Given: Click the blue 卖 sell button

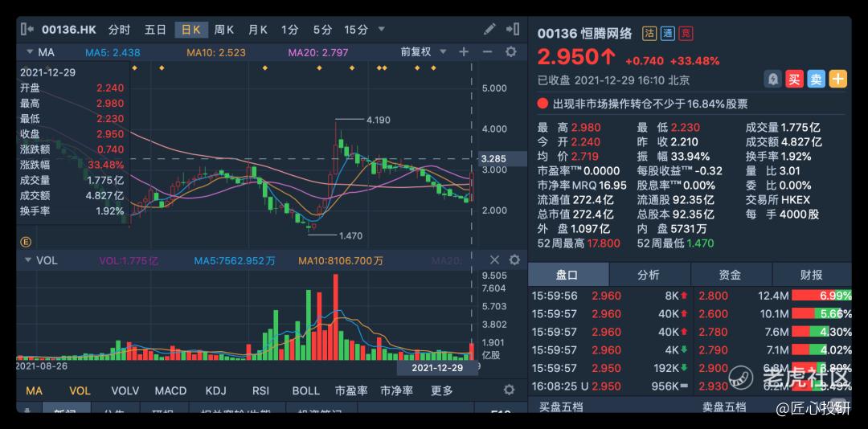Looking at the screenshot, I should click(x=816, y=80).
